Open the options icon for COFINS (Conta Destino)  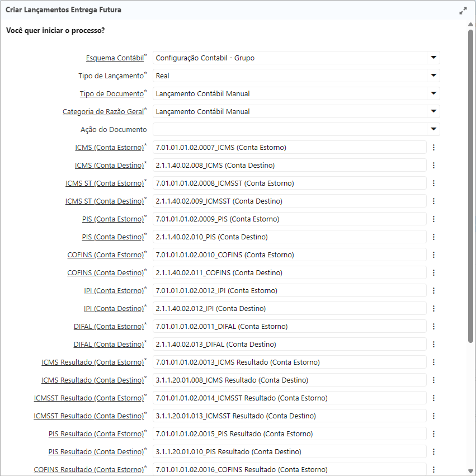(x=433, y=273)
